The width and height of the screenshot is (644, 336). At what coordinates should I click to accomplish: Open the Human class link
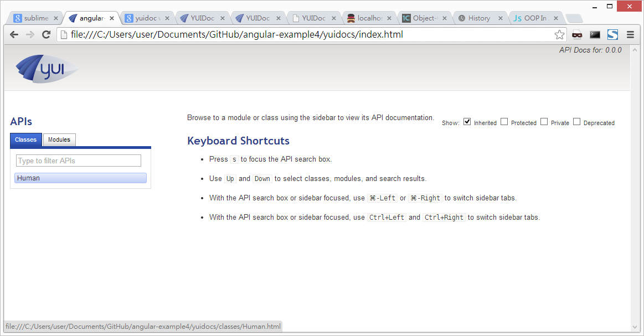(28, 178)
